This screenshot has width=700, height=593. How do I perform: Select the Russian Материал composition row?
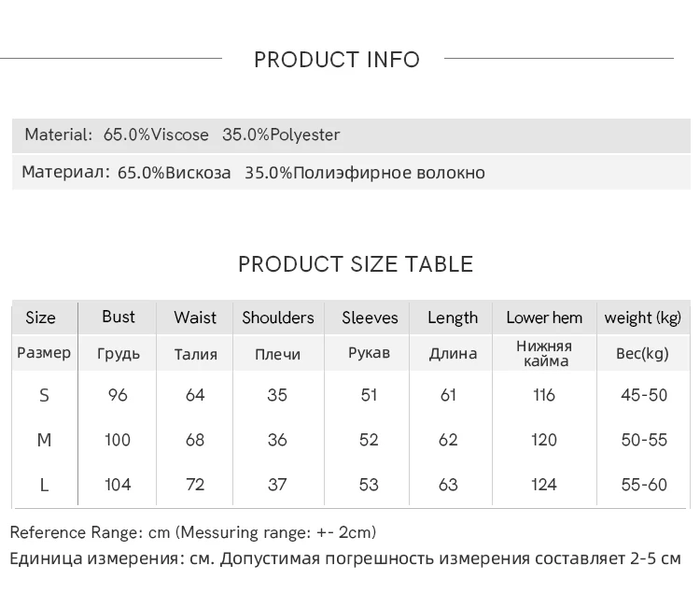pos(253,173)
